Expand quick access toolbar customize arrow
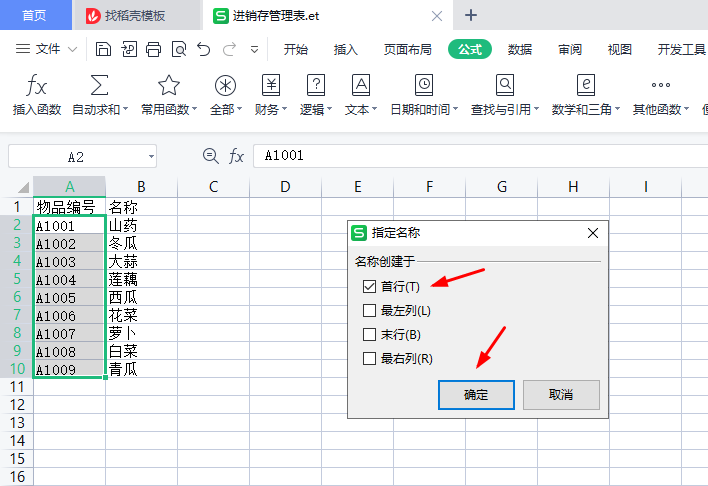The image size is (708, 486). [255, 49]
